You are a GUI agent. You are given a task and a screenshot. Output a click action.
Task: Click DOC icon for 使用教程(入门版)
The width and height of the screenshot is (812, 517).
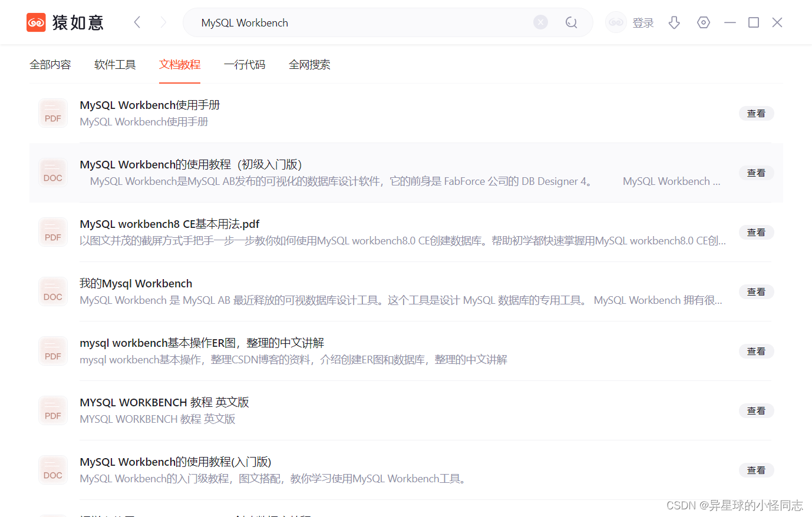(53, 470)
